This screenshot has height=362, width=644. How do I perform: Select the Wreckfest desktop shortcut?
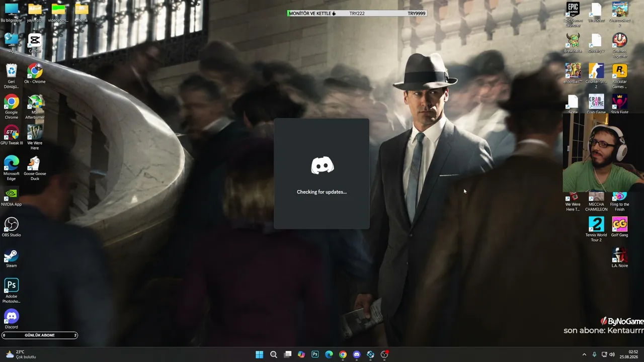596,12
